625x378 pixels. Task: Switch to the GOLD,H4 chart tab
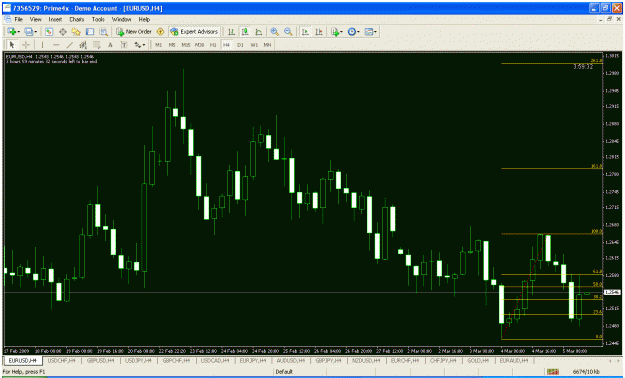pyautogui.click(x=478, y=360)
